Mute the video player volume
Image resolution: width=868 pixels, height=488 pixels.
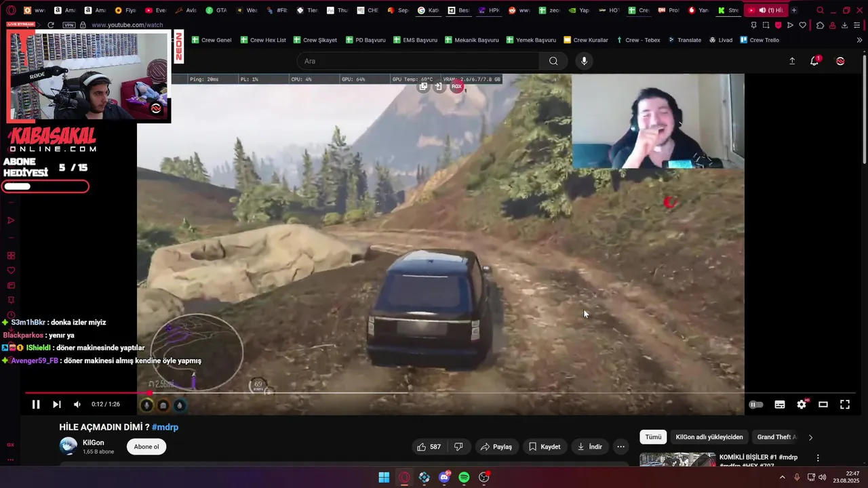[77, 405]
